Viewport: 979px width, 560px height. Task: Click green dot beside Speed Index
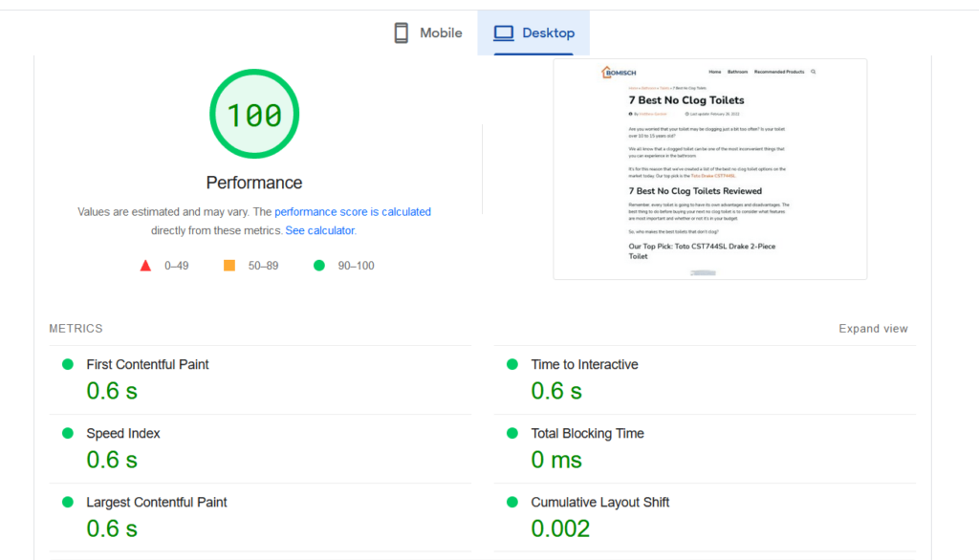coord(68,433)
